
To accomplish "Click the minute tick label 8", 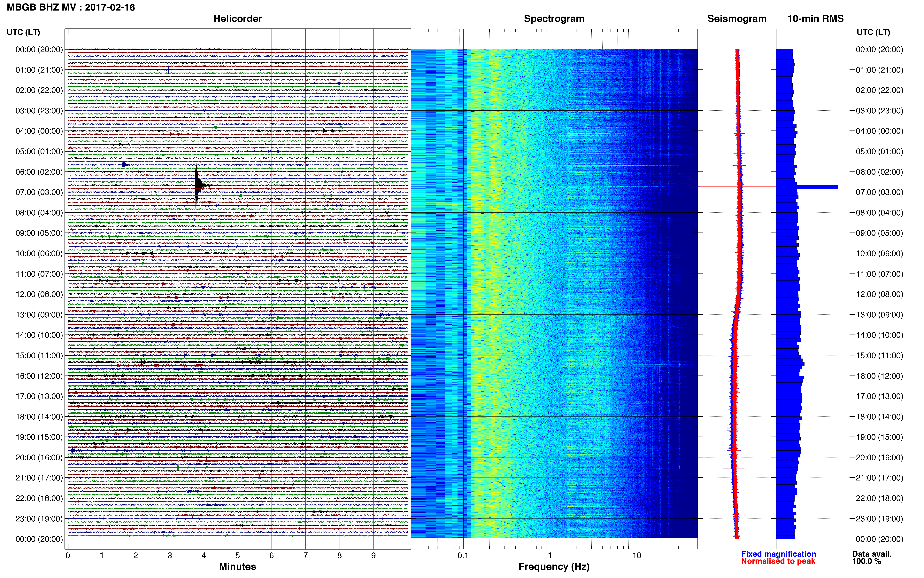I will coord(340,555).
